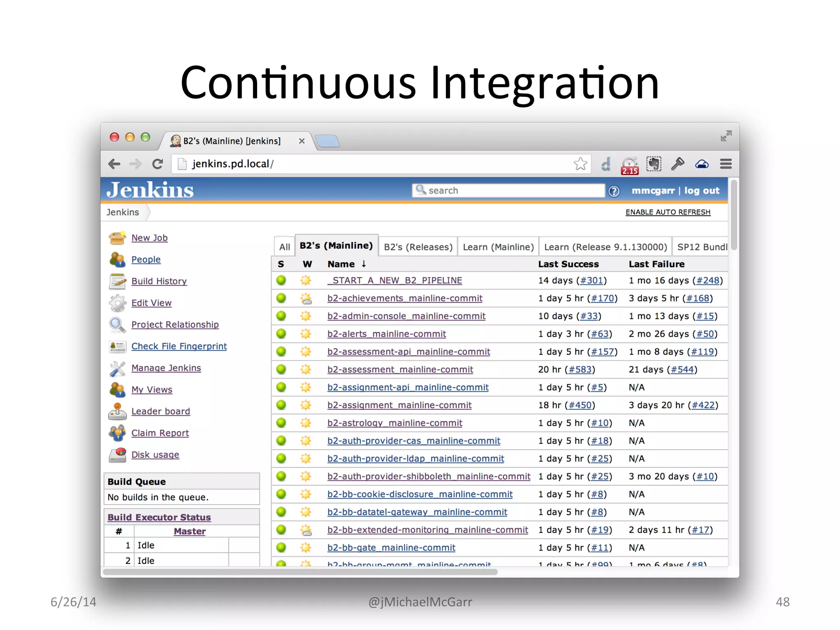Reload the Jenkins page
Viewport: 840px width, 630px height.
coord(157,164)
